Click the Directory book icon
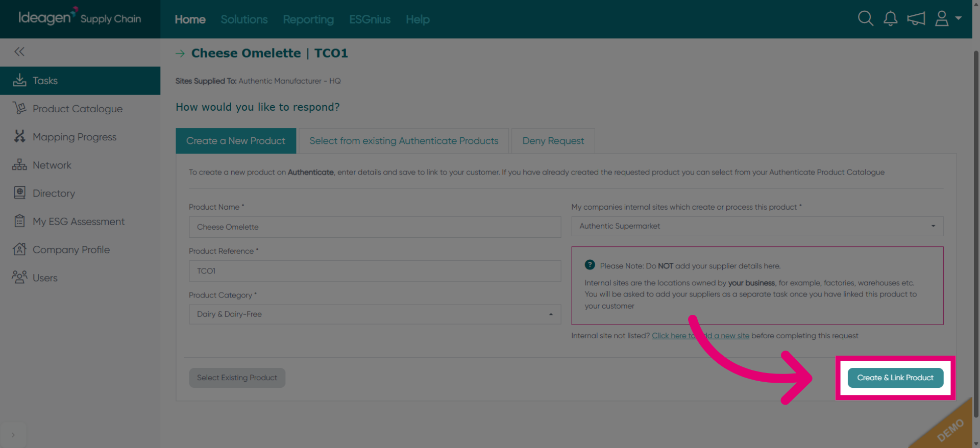The width and height of the screenshot is (980, 448). click(x=19, y=193)
